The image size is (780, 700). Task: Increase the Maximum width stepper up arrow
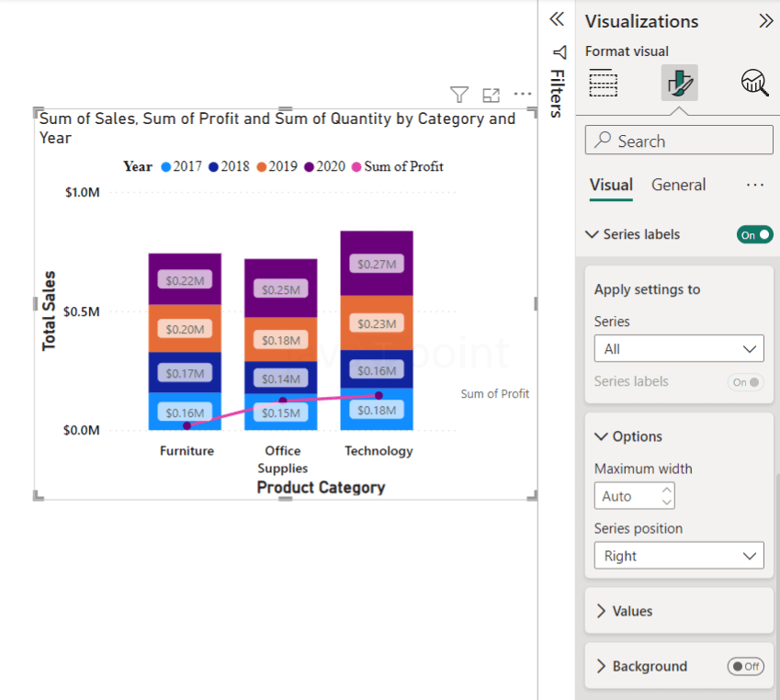(667, 490)
